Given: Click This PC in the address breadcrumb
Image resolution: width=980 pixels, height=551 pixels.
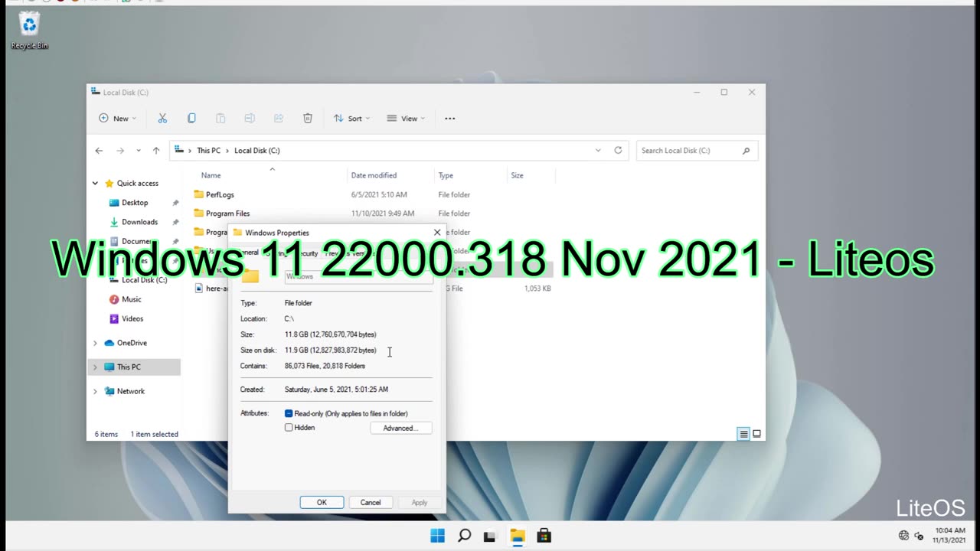Looking at the screenshot, I should 208,151.
